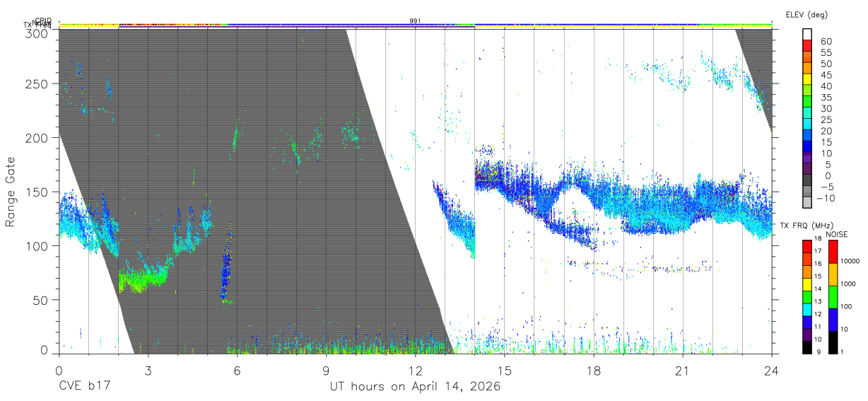Click the 'ELEV (deg)' legend title
Image resolution: width=868 pixels, height=401 pixels.
[x=806, y=15]
